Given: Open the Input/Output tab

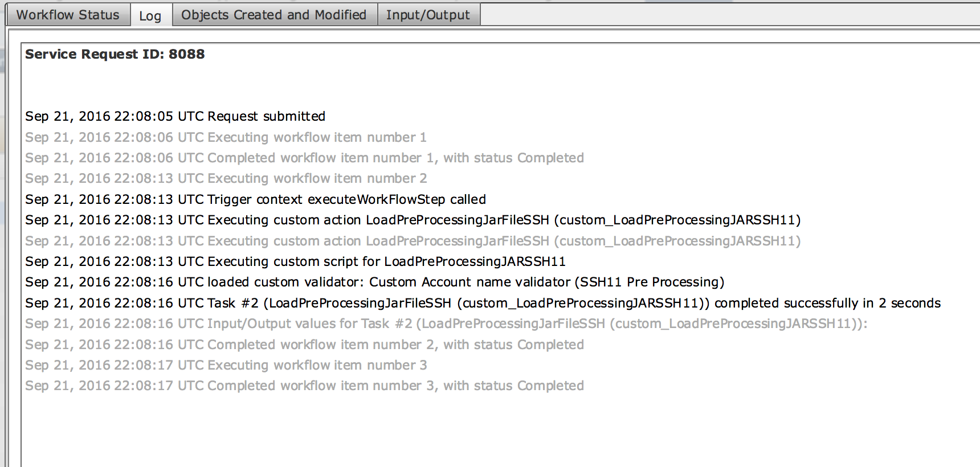Looking at the screenshot, I should [x=428, y=15].
